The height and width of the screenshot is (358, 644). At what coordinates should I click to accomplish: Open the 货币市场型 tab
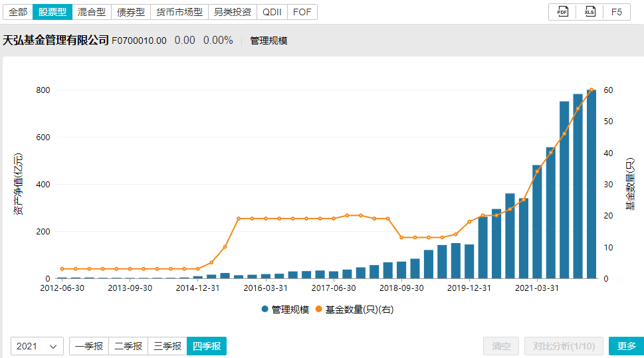pyautogui.click(x=179, y=12)
